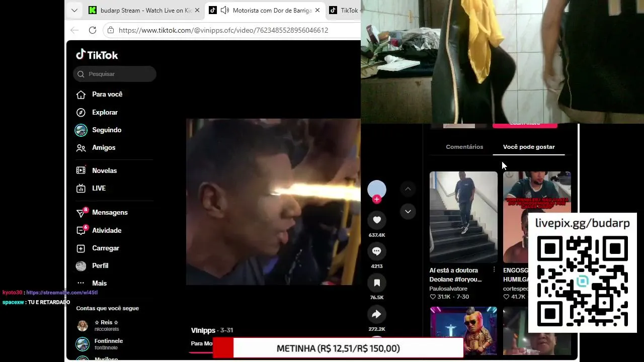Click the 'Aí está a doutora Deolane' title

coord(455,275)
